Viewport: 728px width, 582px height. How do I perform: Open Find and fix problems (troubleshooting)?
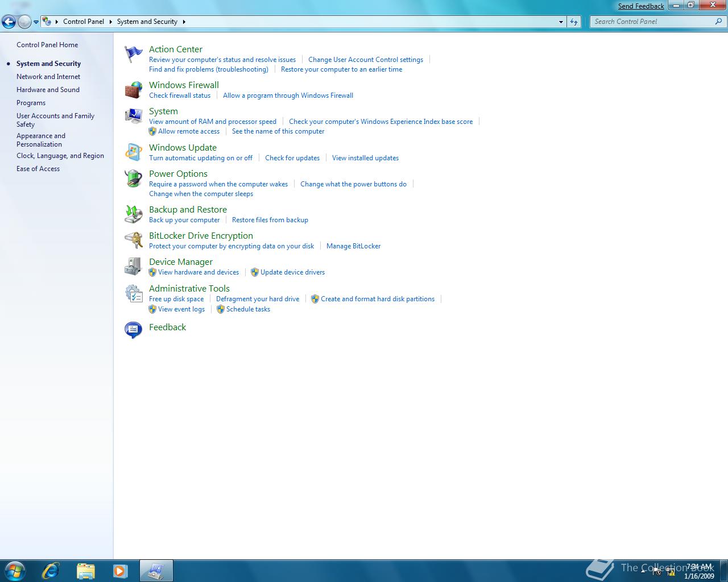[x=209, y=69]
